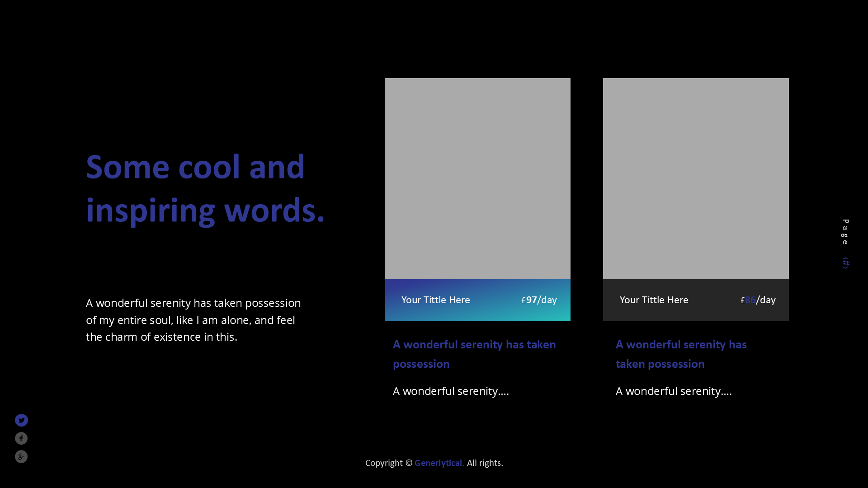Screen dimensions: 868x488
Task: Click the Facebook icon
Action: point(21,438)
